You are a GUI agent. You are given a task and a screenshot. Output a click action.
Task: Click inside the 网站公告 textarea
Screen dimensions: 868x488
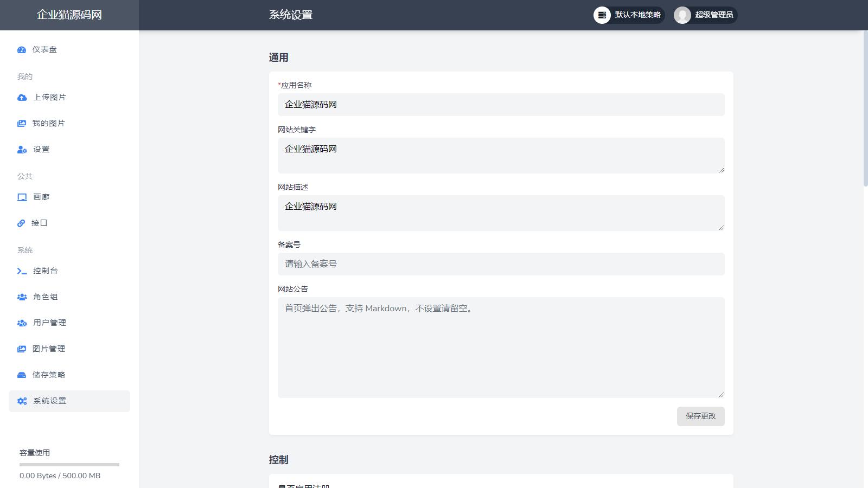(501, 347)
